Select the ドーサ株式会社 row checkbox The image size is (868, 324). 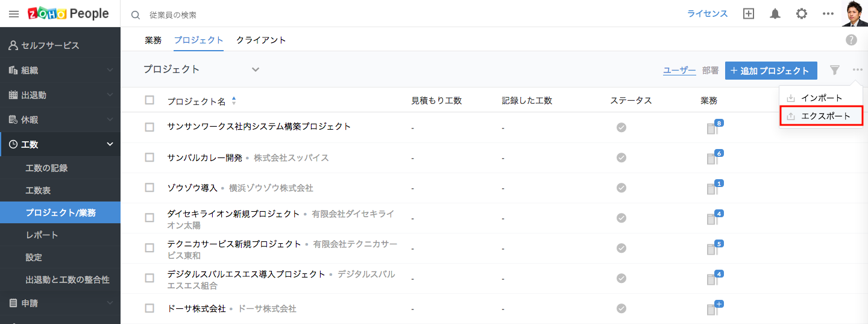click(149, 308)
